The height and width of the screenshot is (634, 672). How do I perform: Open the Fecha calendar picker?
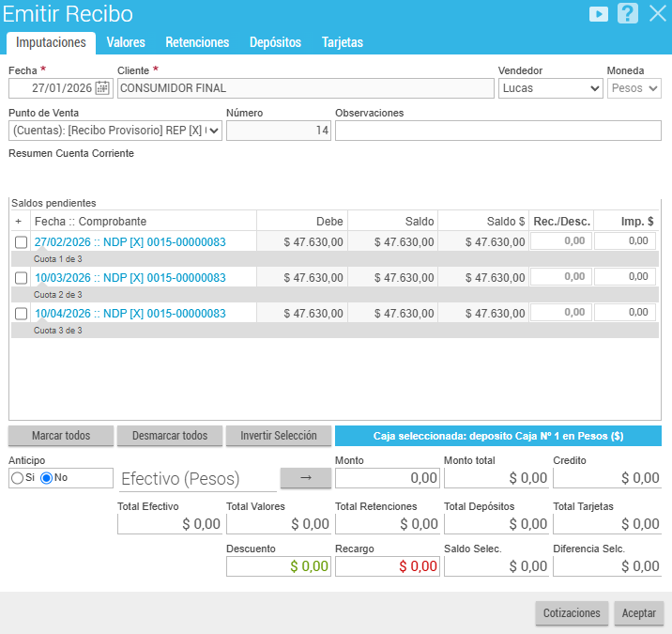pyautogui.click(x=102, y=88)
